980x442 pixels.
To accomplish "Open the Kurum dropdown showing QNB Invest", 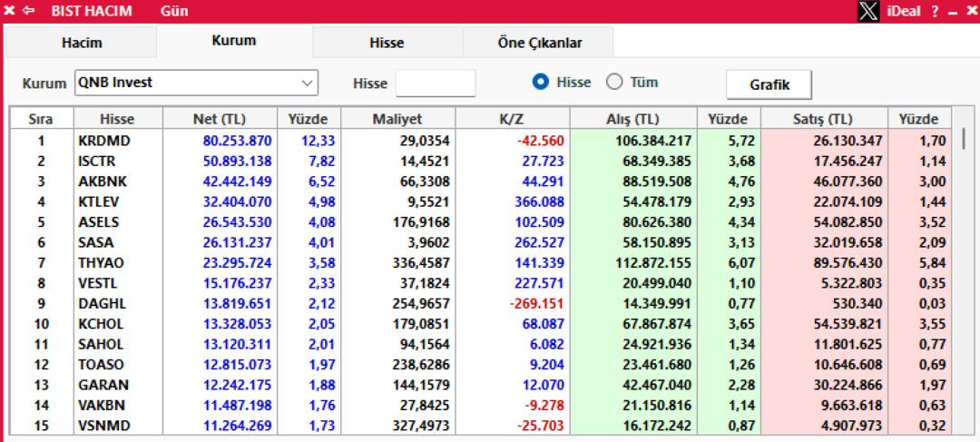I will tap(196, 83).
